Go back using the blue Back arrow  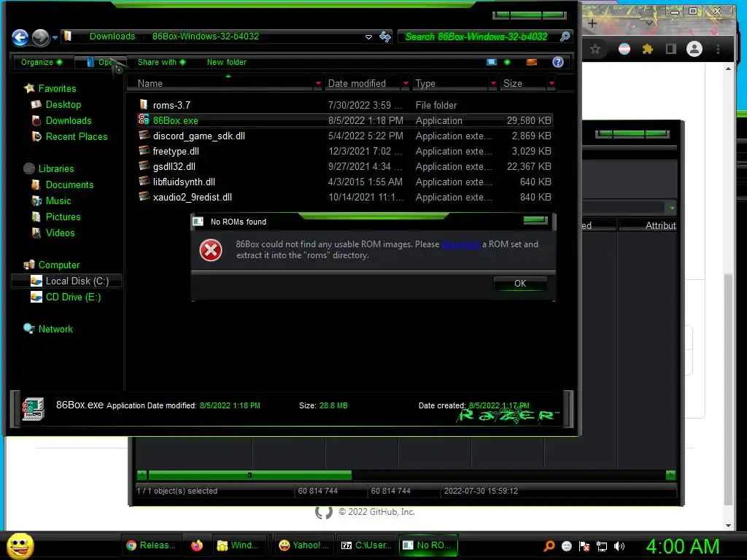(20, 37)
